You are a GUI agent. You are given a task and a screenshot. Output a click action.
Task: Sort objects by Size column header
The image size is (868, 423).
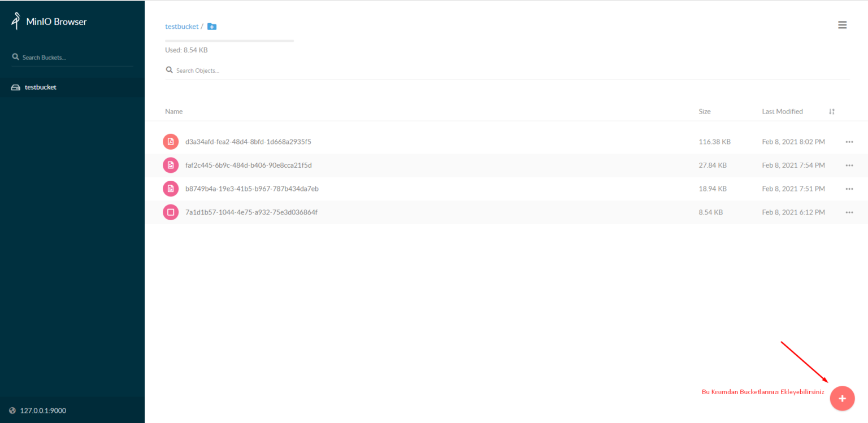pyautogui.click(x=704, y=112)
